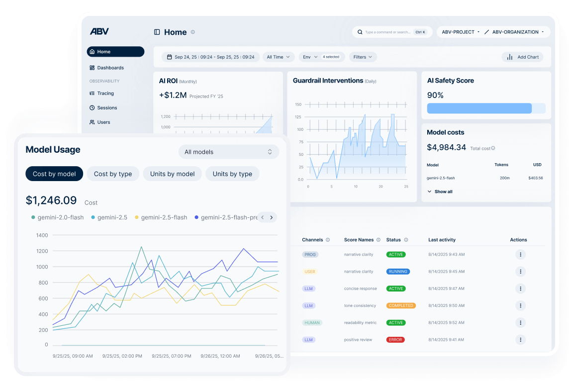Switch to the Units by model tab
Image resolution: width=571 pixels, height=392 pixels.
click(x=172, y=174)
